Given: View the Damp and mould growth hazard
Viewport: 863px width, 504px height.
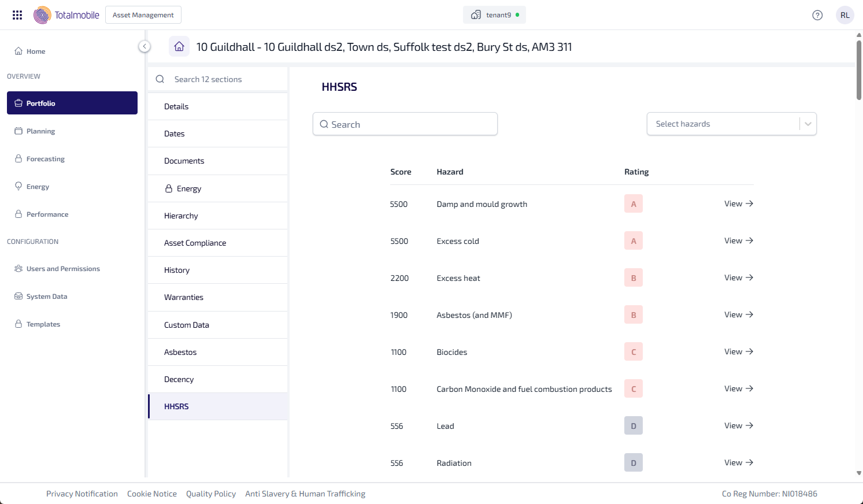Looking at the screenshot, I should click(x=738, y=203).
